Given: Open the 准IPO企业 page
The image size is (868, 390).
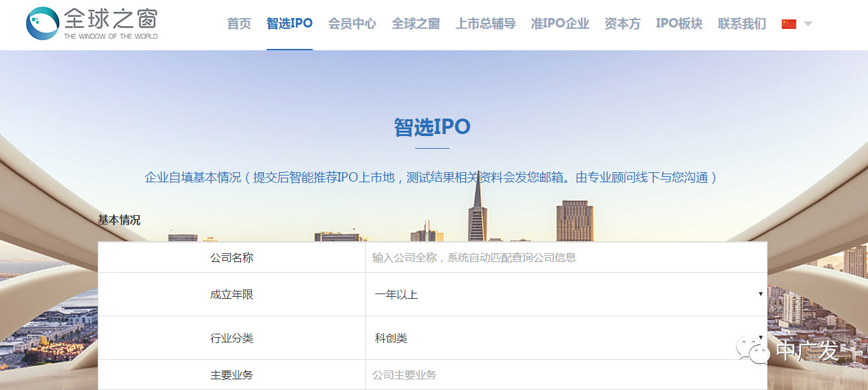Looking at the screenshot, I should (x=560, y=24).
